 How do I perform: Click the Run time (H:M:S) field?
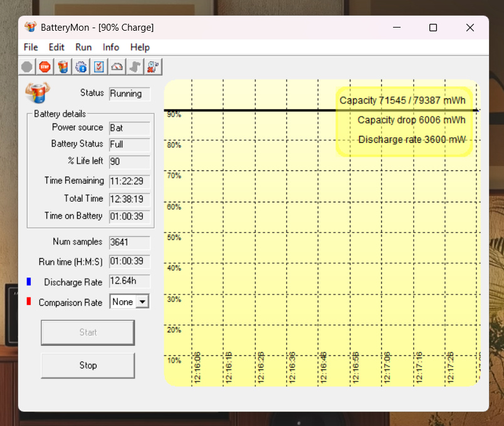[130, 261]
